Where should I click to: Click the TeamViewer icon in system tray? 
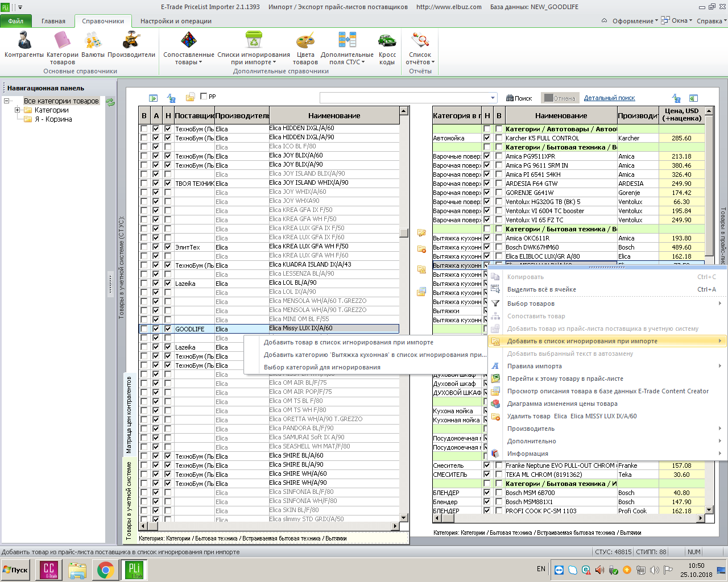[559, 569]
